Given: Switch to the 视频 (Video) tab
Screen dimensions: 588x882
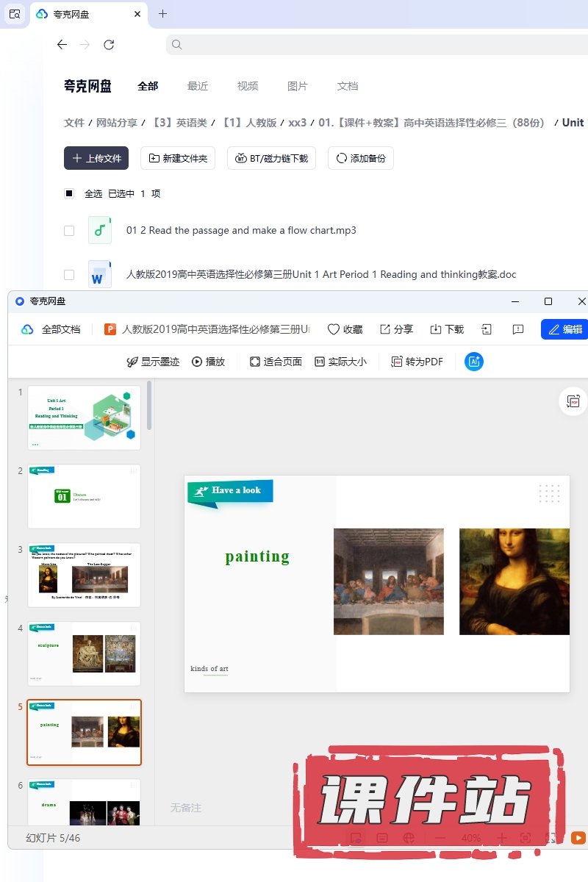Looking at the screenshot, I should 248,86.
